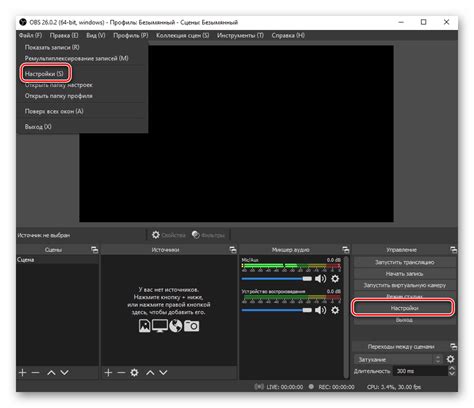
Task: Open transition properties gear icon
Action: (450, 359)
